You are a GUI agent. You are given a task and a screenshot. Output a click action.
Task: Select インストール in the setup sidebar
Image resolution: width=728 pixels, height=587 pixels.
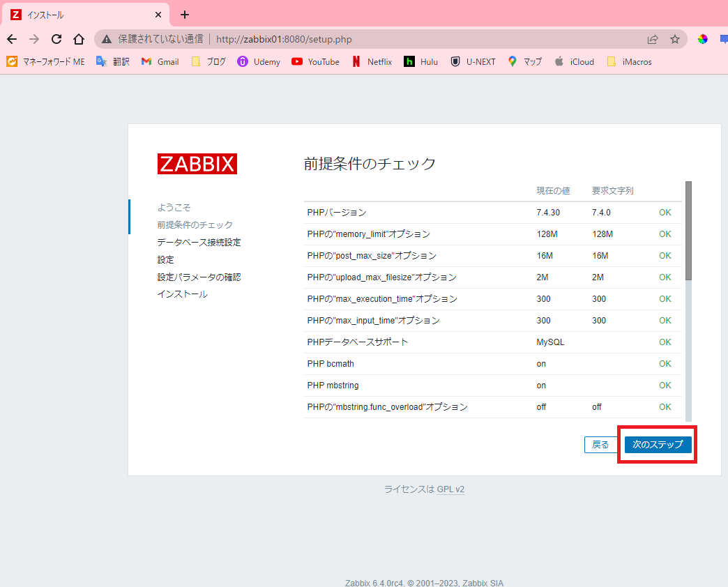[x=181, y=293]
